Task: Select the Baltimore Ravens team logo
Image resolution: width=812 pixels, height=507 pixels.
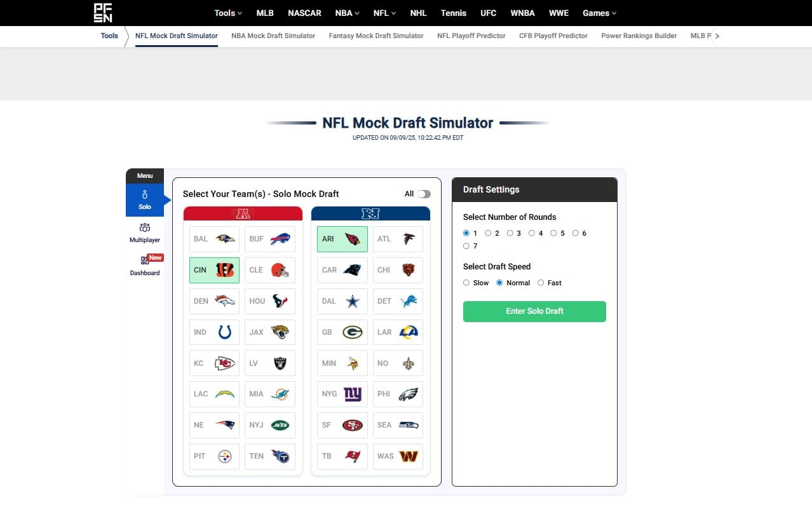Action: click(225, 240)
